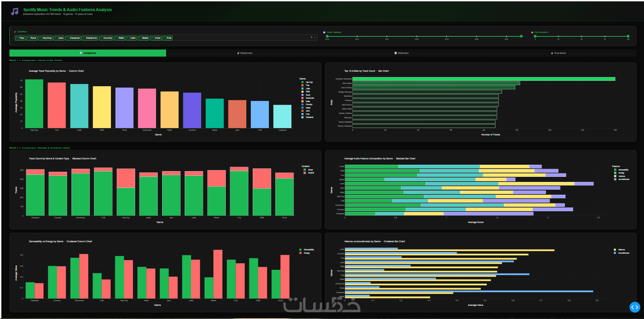This screenshot has width=644, height=319.
Task: Toggle Energy in clustered column legend
Action: click(x=305, y=253)
